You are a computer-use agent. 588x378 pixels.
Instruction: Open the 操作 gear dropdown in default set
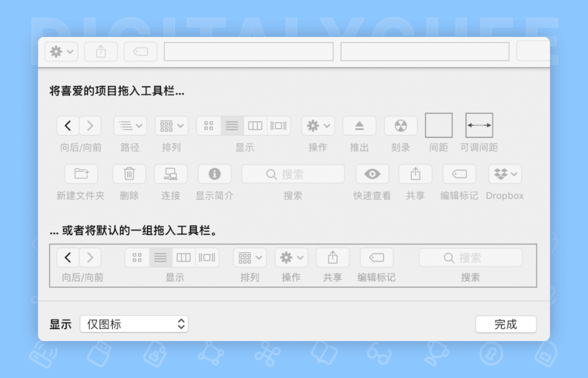[292, 257]
